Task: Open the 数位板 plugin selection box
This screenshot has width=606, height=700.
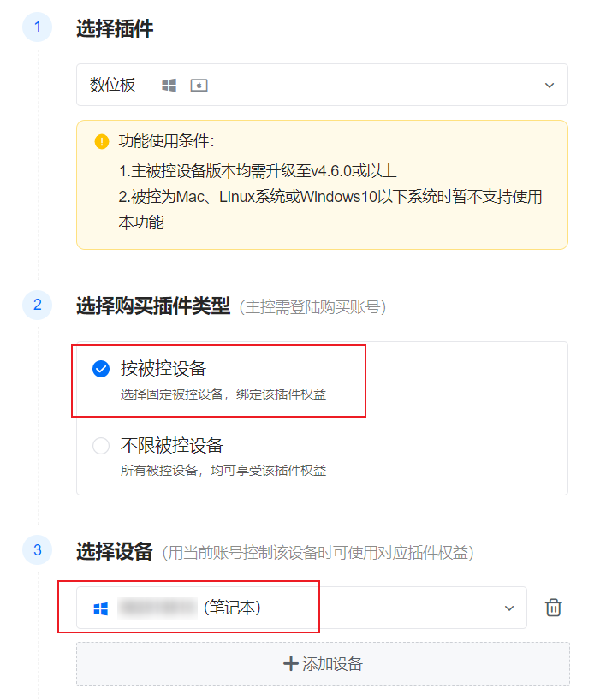Action: tap(322, 85)
